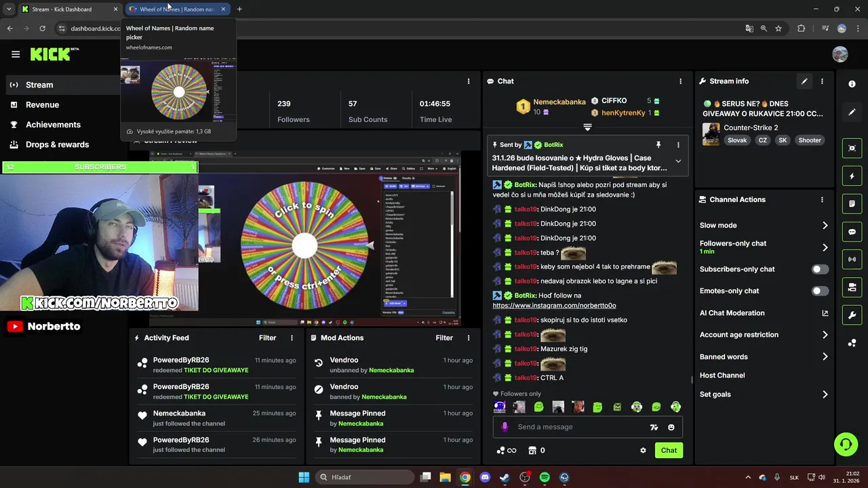This screenshot has width=868, height=488.
Task: Open pinned message three-dot options
Action: 678,145
